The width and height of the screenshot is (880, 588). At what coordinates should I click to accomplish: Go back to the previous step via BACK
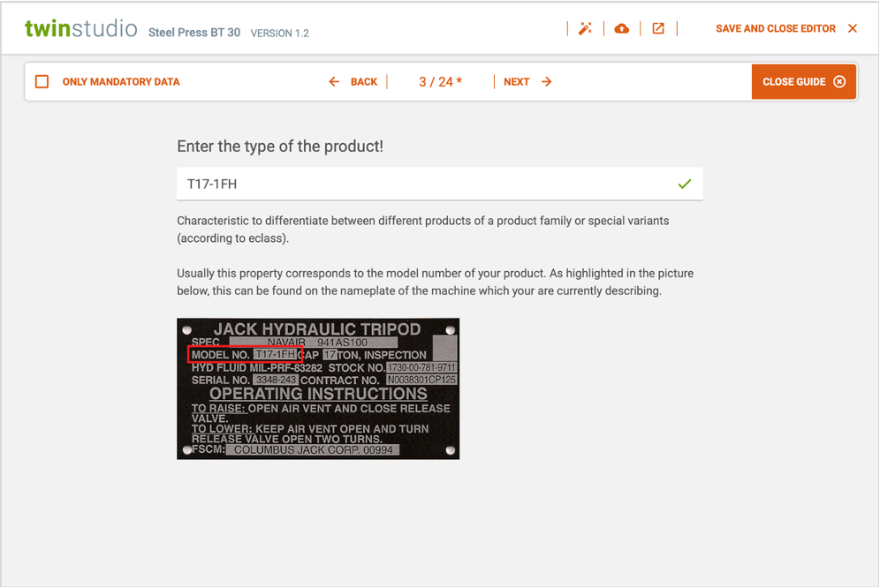(363, 82)
